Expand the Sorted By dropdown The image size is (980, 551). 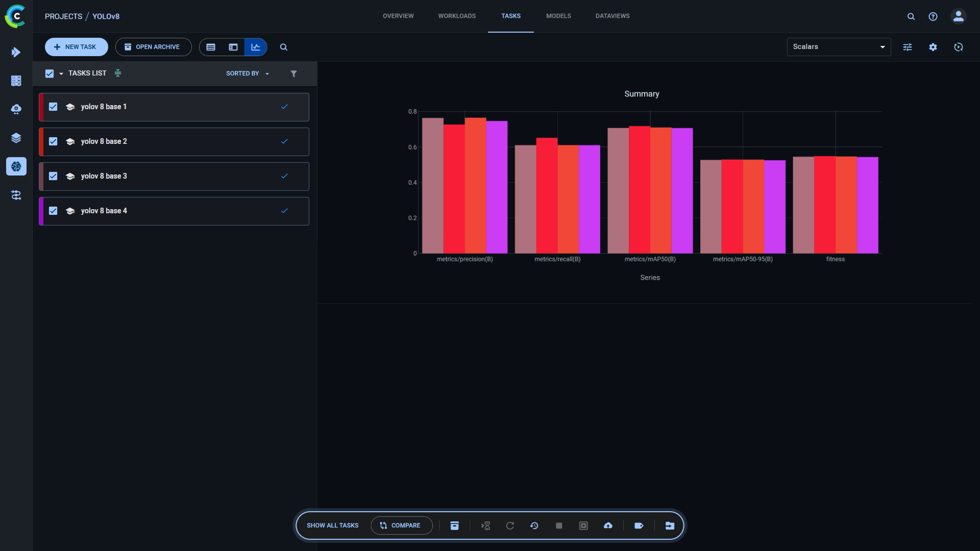tap(248, 73)
